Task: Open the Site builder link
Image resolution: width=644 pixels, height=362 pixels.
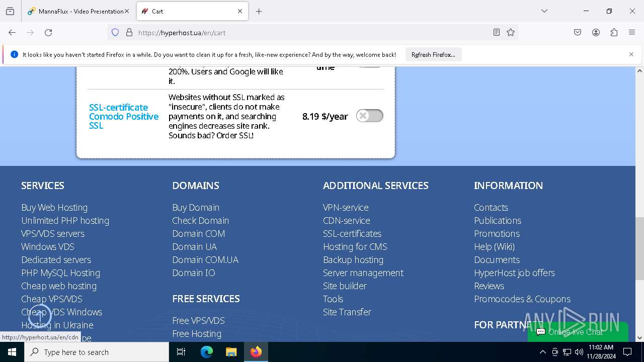Action: click(x=345, y=286)
